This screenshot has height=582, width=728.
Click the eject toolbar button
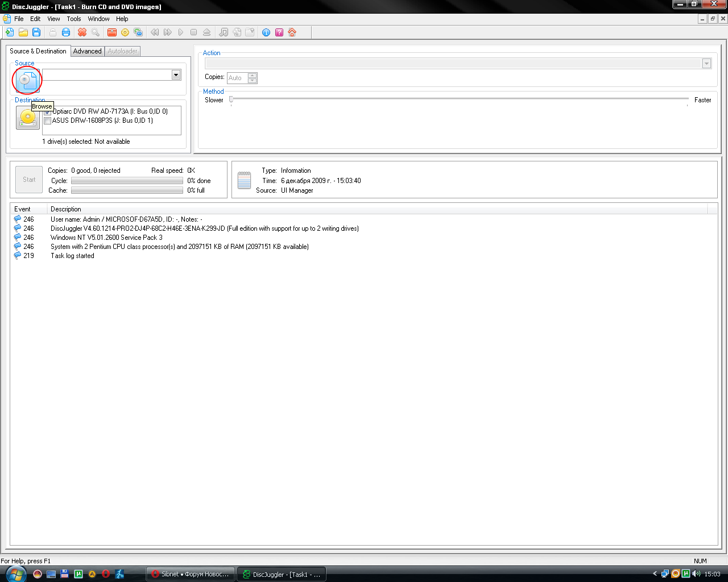(207, 32)
